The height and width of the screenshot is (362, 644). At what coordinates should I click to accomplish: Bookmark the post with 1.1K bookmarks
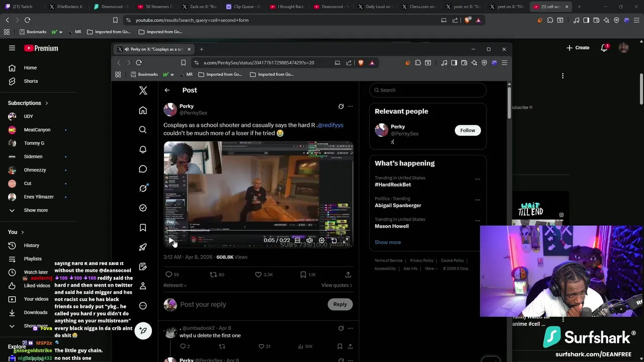(303, 275)
